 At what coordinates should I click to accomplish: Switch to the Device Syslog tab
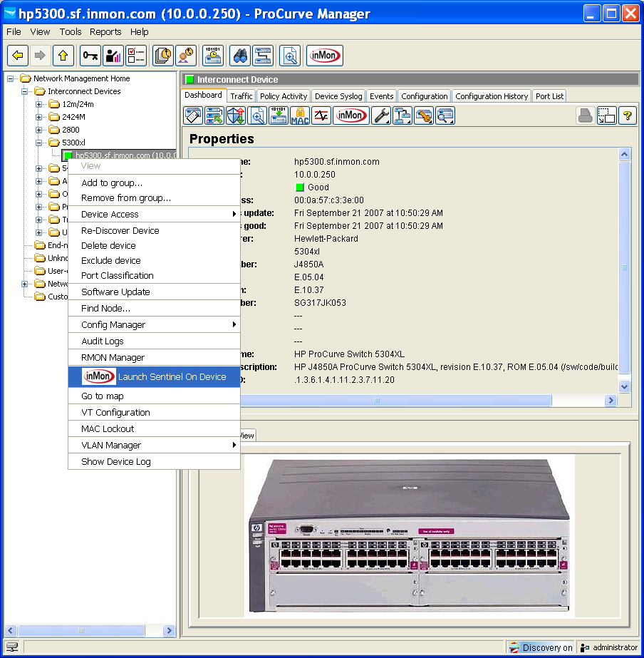pyautogui.click(x=338, y=96)
